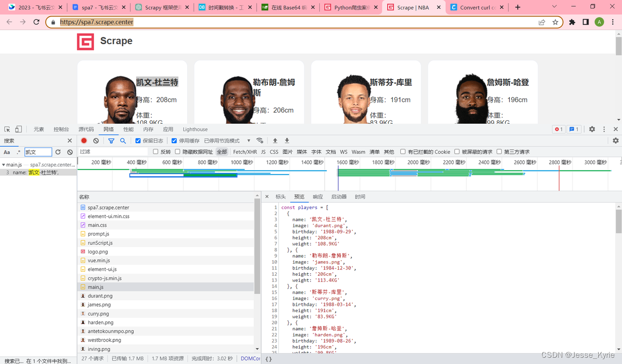The image size is (622, 364).
Task: Close the request details pane
Action: (x=267, y=197)
